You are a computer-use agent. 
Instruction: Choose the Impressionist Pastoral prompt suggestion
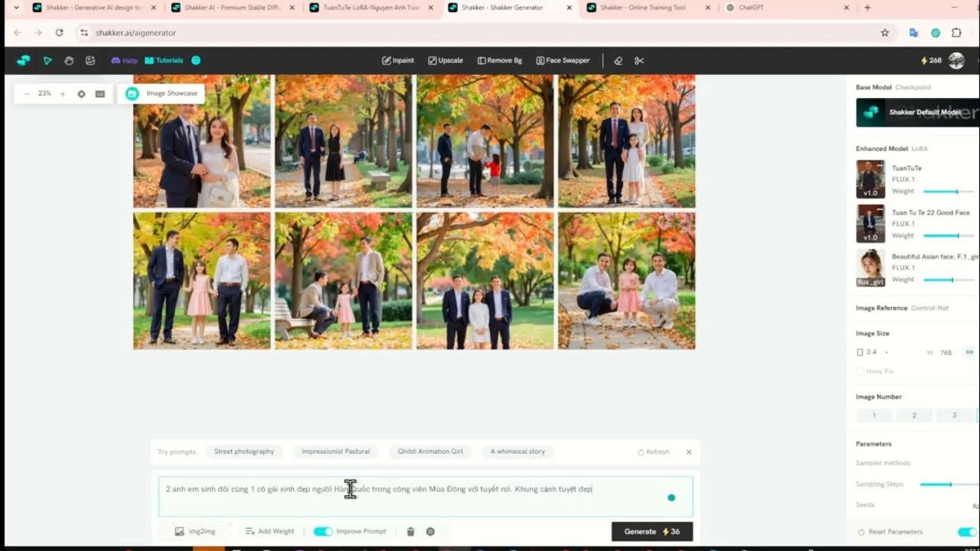pyautogui.click(x=336, y=451)
